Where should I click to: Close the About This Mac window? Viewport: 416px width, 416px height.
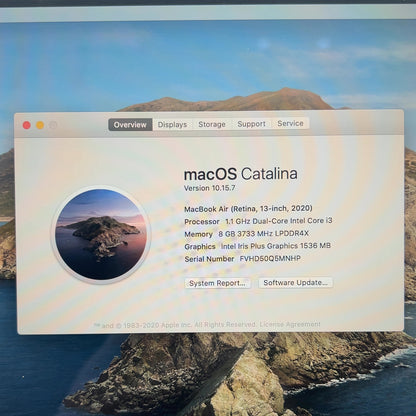tap(27, 125)
